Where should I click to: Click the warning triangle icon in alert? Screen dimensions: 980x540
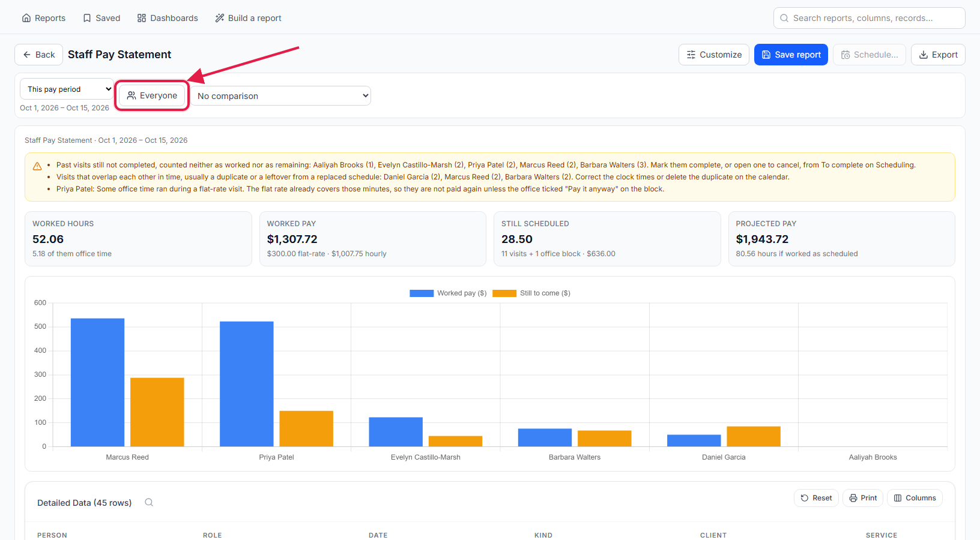37,166
